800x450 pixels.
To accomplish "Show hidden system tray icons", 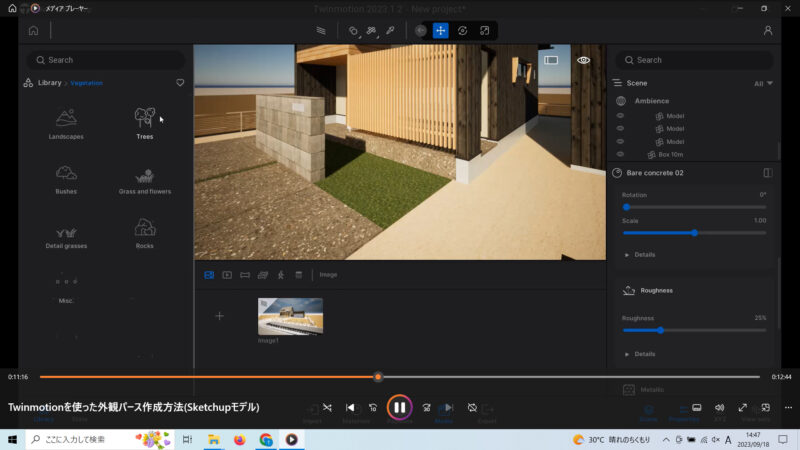I will click(666, 439).
